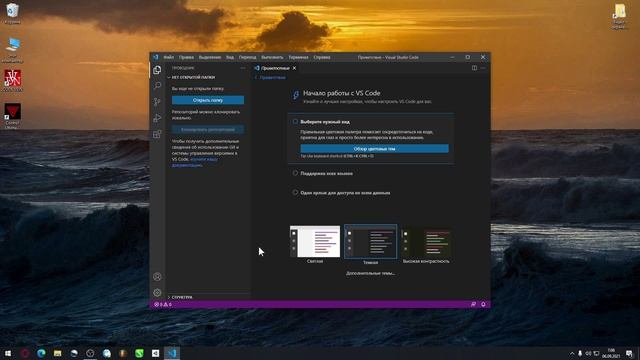Open the Дополнительные темы link

[370, 273]
